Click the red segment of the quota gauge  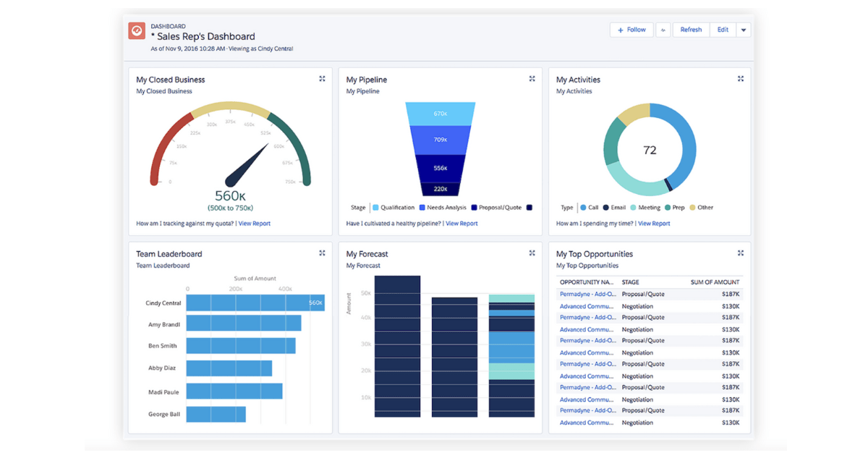point(165,146)
